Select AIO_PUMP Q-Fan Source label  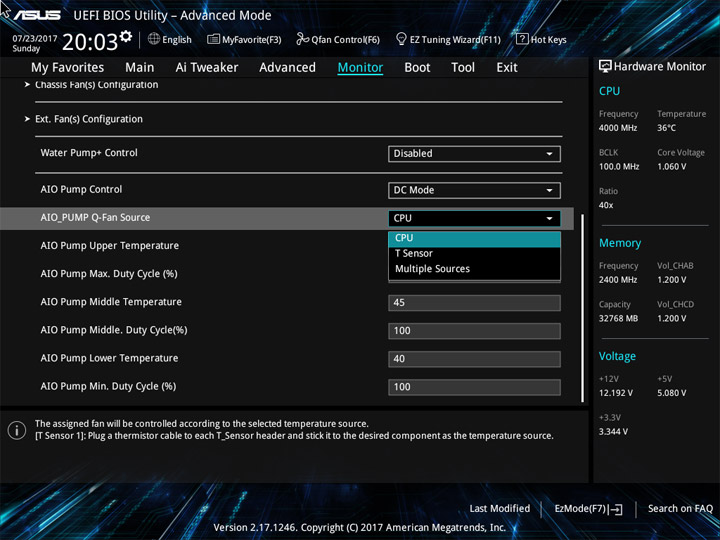coord(95,218)
